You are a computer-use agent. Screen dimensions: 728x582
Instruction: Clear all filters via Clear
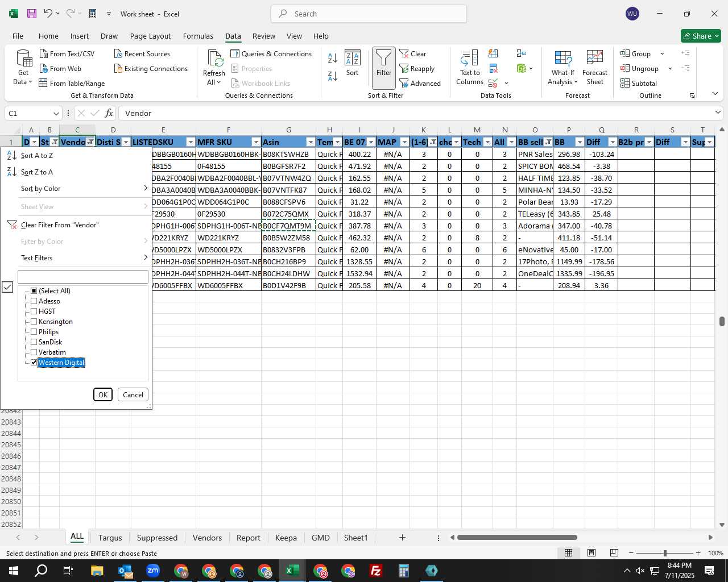413,53
